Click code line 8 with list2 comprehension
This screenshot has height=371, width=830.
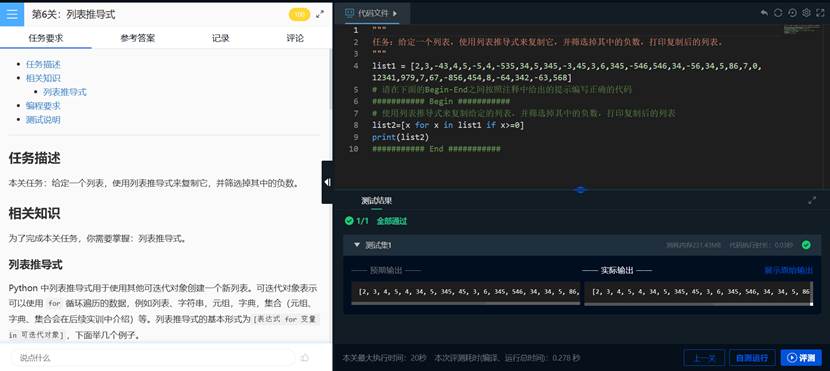(x=448, y=125)
